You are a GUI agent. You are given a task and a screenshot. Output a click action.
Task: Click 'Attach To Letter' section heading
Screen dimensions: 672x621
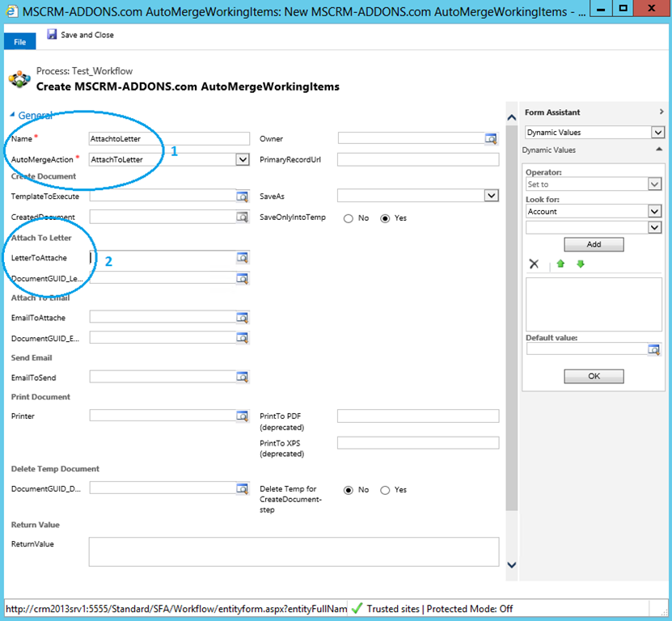tap(41, 238)
